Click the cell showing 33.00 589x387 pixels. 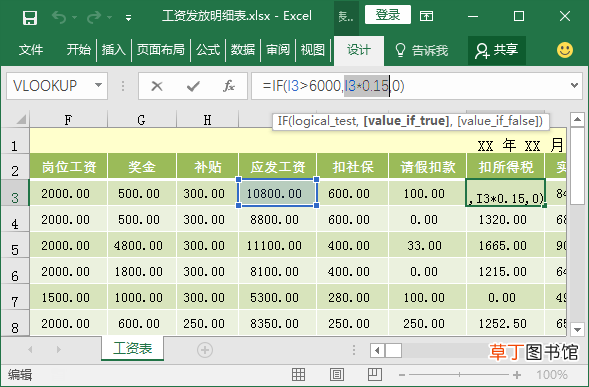[x=427, y=245]
